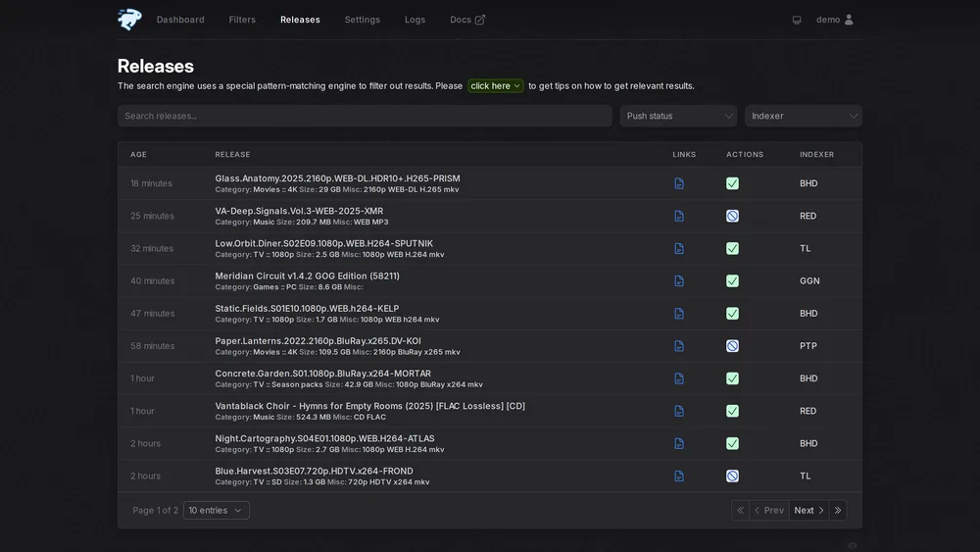Click approved action icon for Glass.Anatomy
This screenshot has width=980, height=552.
click(x=732, y=183)
